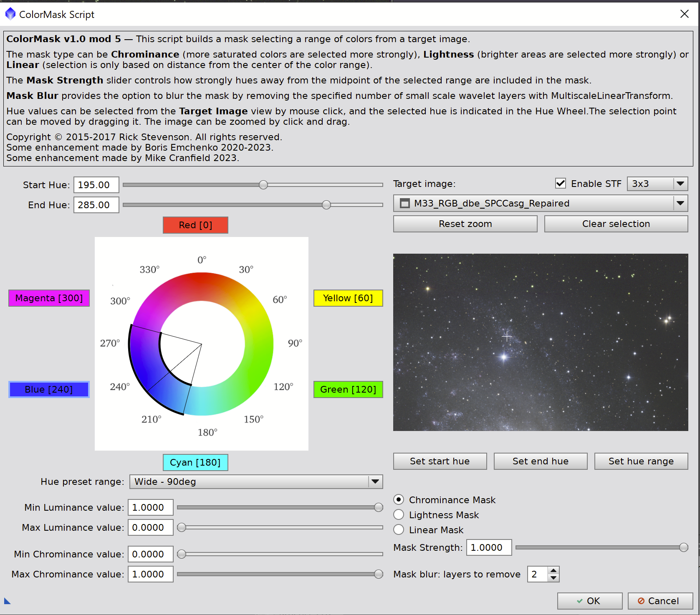Viewport: 700px width, 615px height.
Task: Click the image view icon beside M33_RGB_dbe_SPCCasg_Repaired
Action: click(x=404, y=204)
